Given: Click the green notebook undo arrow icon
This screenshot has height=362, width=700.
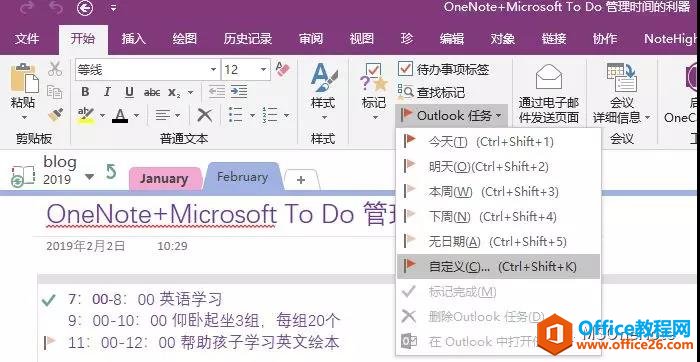Looking at the screenshot, I should 110,171.
